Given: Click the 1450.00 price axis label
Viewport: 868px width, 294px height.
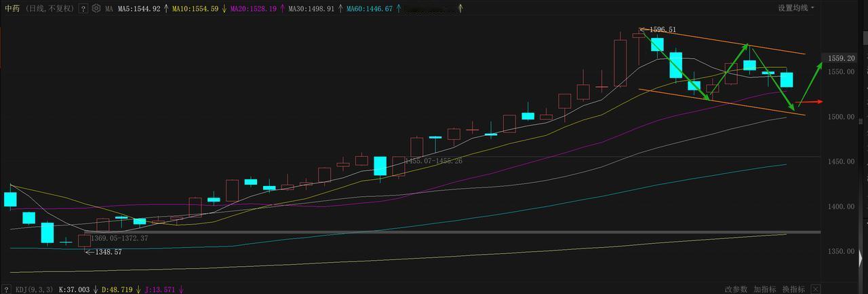Looking at the screenshot, I should point(842,162).
